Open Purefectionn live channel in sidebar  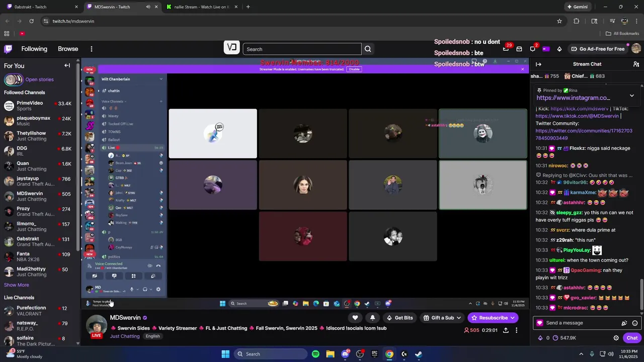(x=38, y=311)
